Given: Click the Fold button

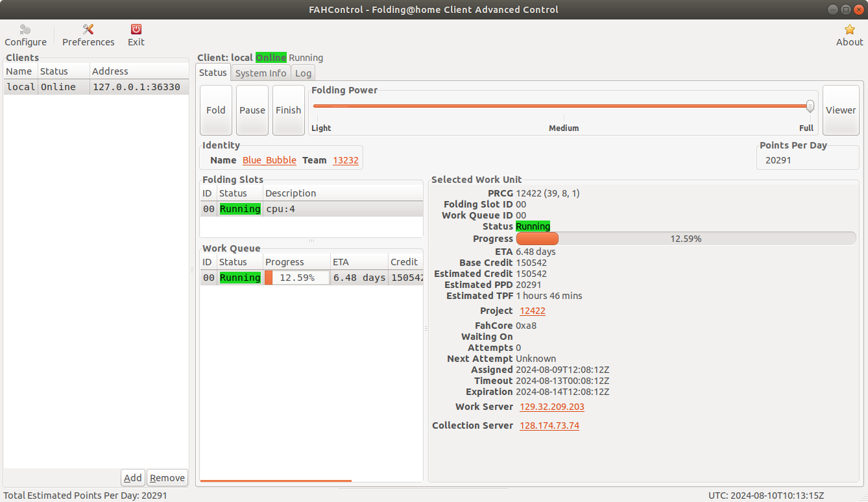Looking at the screenshot, I should coord(216,110).
